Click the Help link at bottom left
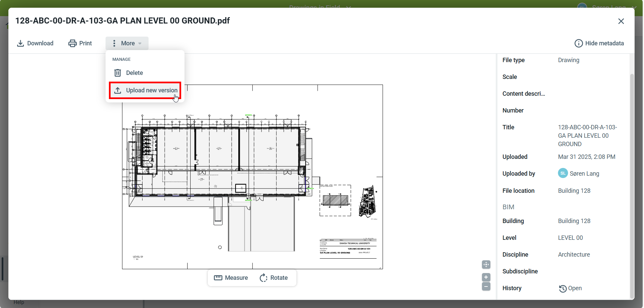The width and height of the screenshot is (644, 308). 19,302
